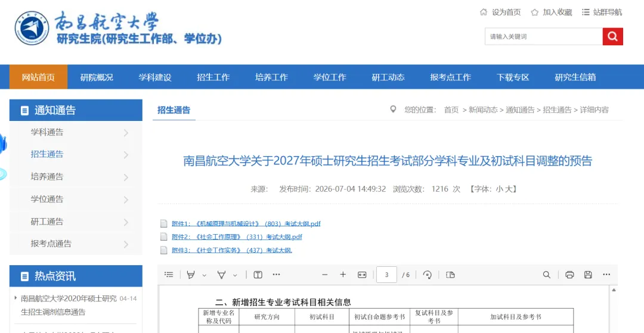Set font size to 大
Screen dimensions: 644x333
(x=508, y=189)
